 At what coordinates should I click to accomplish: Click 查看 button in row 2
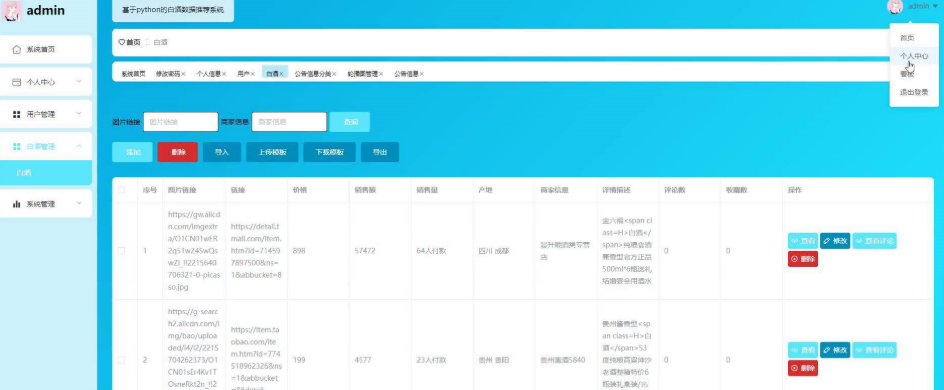[x=803, y=350]
